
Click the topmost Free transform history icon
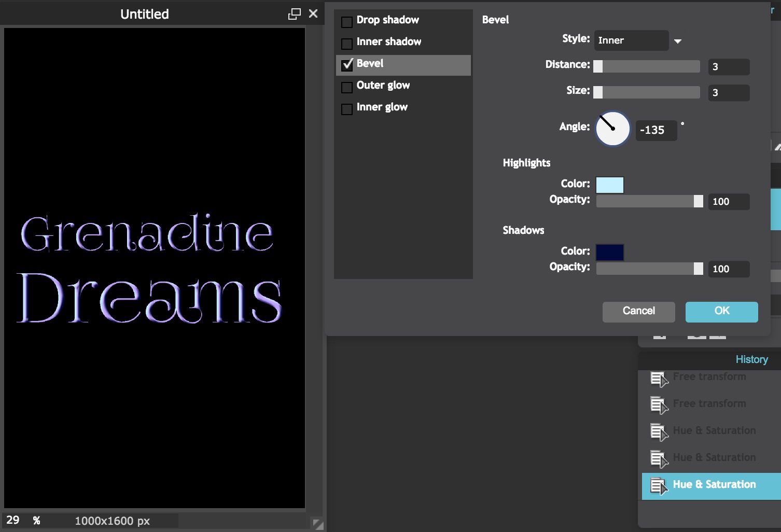(x=659, y=379)
